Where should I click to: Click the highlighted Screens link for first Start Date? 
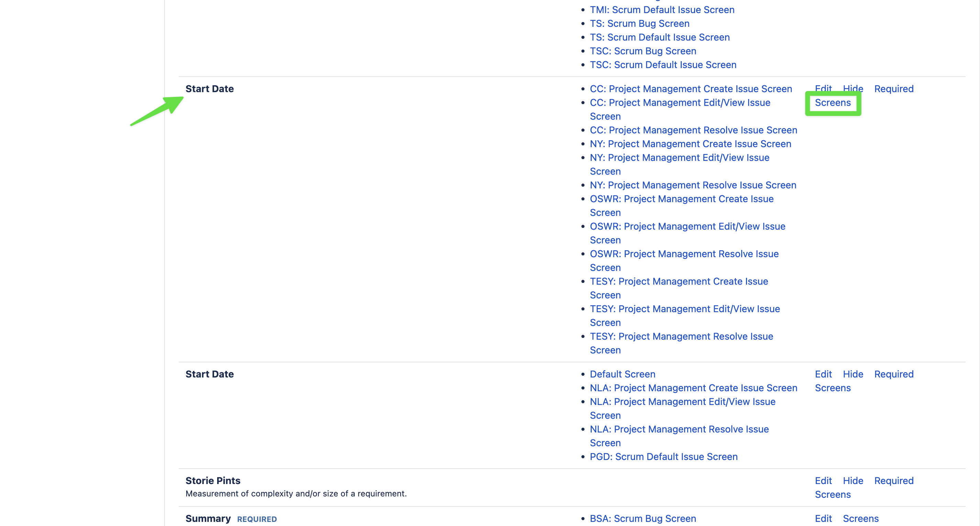point(832,103)
